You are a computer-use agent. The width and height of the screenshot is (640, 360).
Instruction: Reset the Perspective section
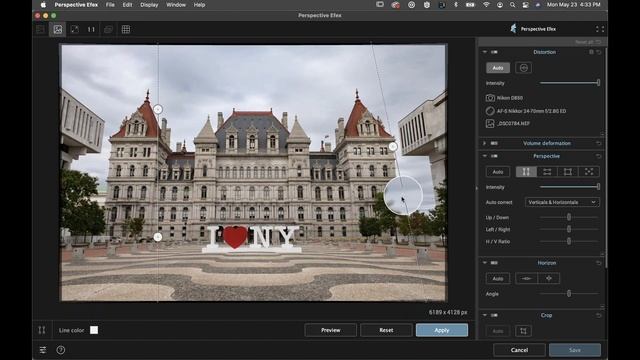tap(599, 156)
